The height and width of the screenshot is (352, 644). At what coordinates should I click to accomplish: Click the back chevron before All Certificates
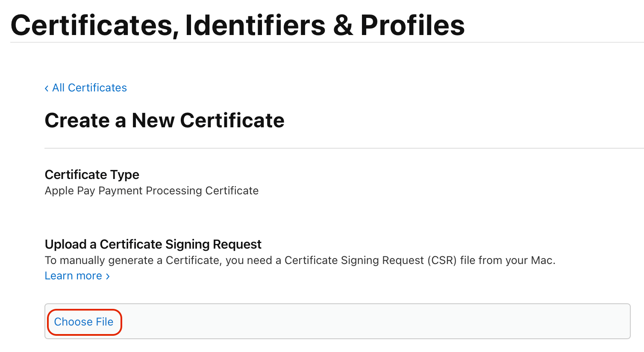pos(47,88)
